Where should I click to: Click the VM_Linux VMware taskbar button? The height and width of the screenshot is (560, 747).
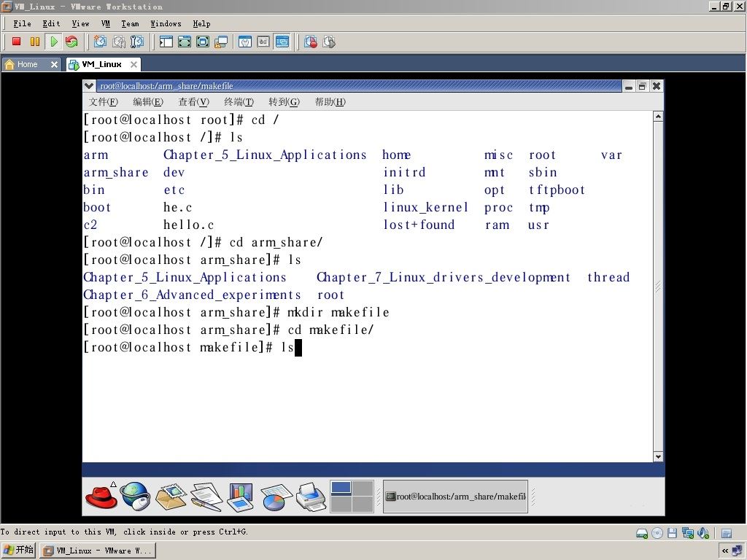[x=98, y=551]
